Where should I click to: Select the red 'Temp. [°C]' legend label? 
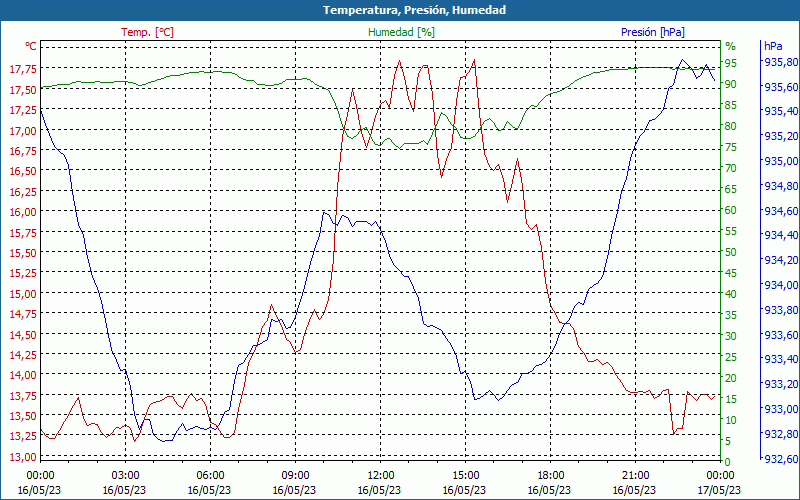(147, 32)
